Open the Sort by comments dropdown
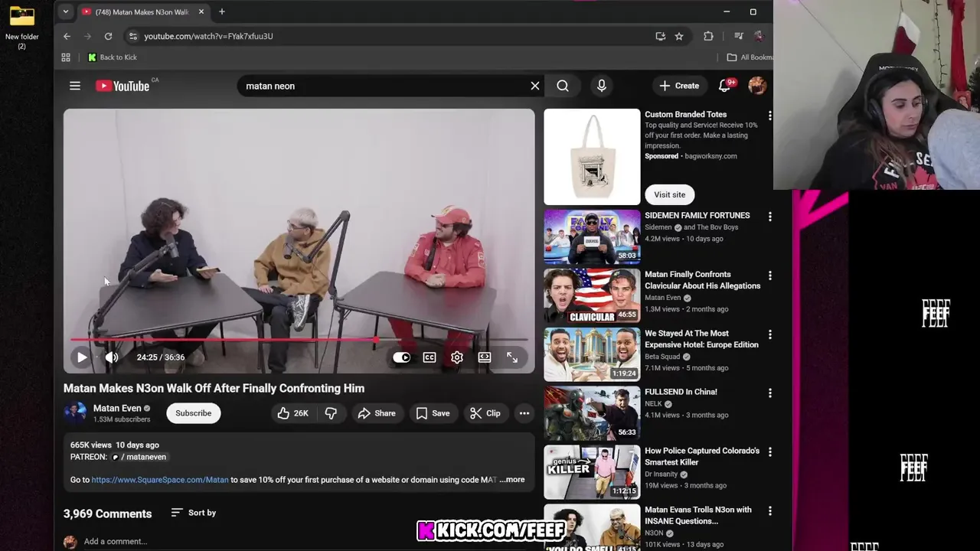The height and width of the screenshot is (551, 980). [194, 513]
